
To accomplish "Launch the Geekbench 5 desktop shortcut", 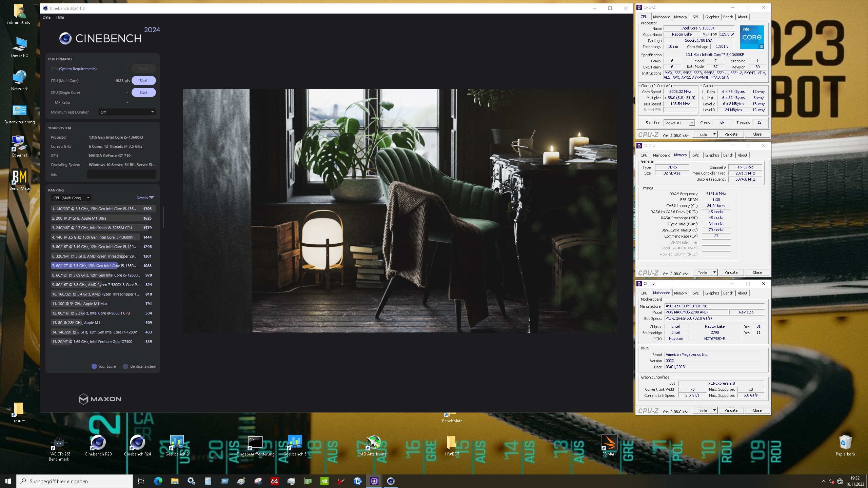I will coord(295,446).
